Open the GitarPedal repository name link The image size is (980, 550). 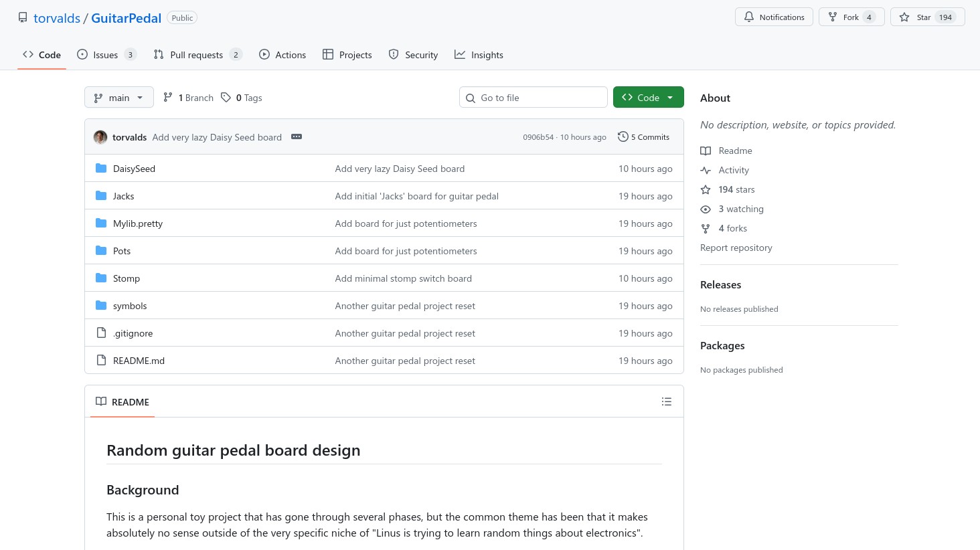click(126, 18)
